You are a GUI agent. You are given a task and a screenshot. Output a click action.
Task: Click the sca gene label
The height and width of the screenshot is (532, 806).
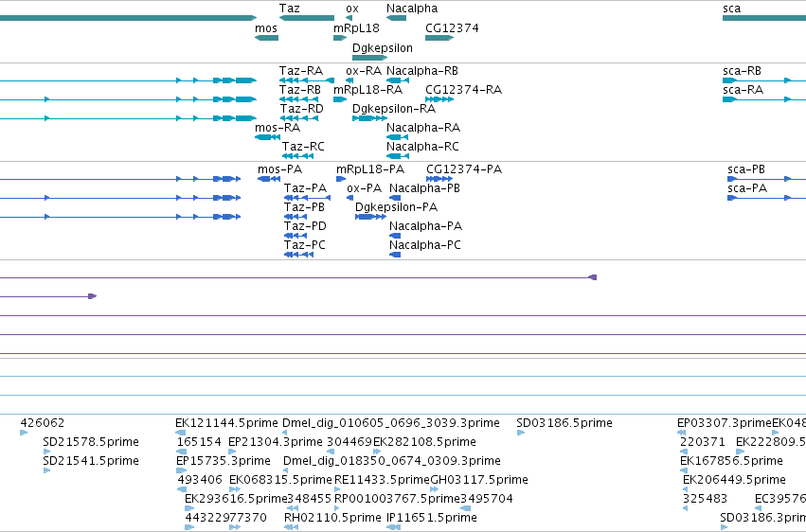tap(731, 9)
